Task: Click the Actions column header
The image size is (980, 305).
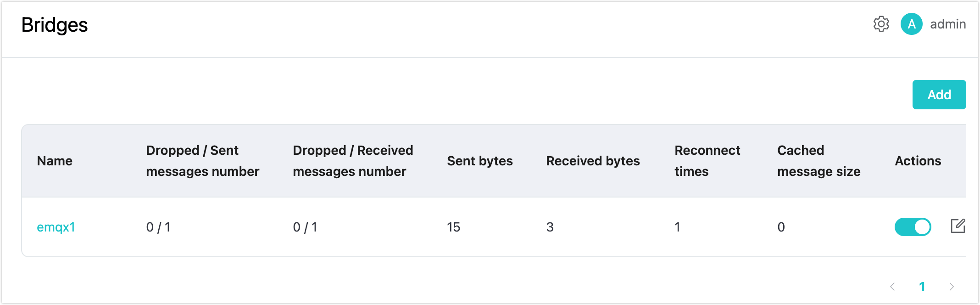Action: point(918,161)
